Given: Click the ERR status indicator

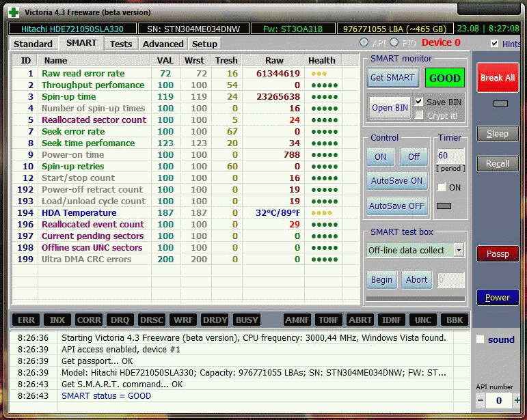Looking at the screenshot, I should [x=26, y=320].
